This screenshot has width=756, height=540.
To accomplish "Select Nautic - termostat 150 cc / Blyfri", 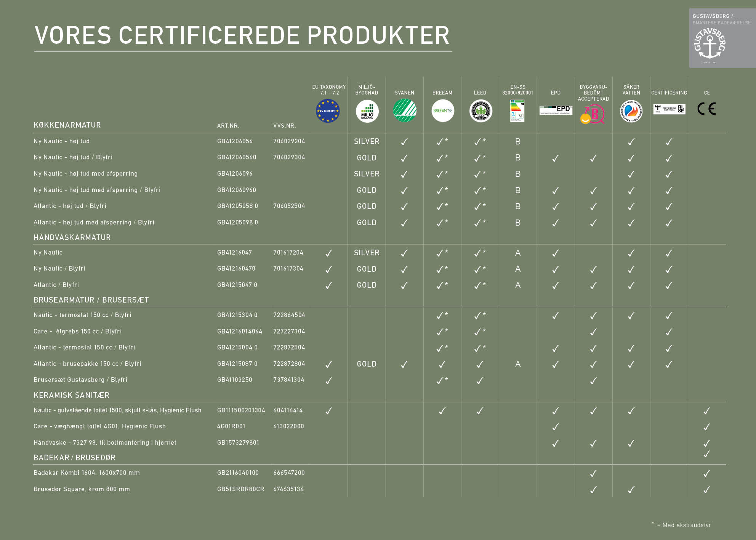I will click(82, 315).
